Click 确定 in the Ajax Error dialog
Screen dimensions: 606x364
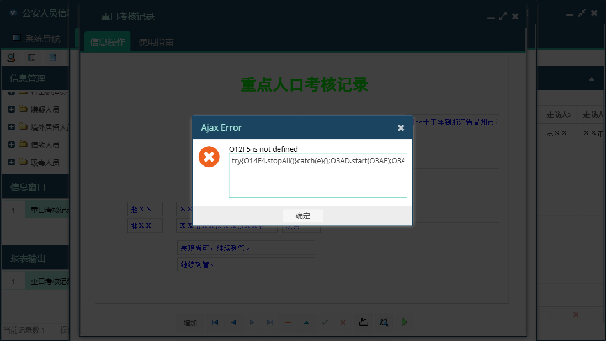[x=302, y=216]
